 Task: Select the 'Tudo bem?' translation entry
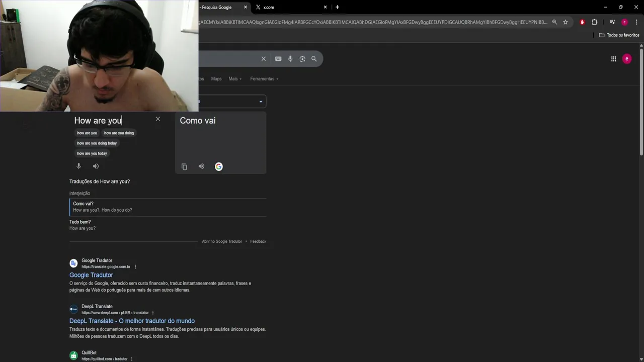168,225
